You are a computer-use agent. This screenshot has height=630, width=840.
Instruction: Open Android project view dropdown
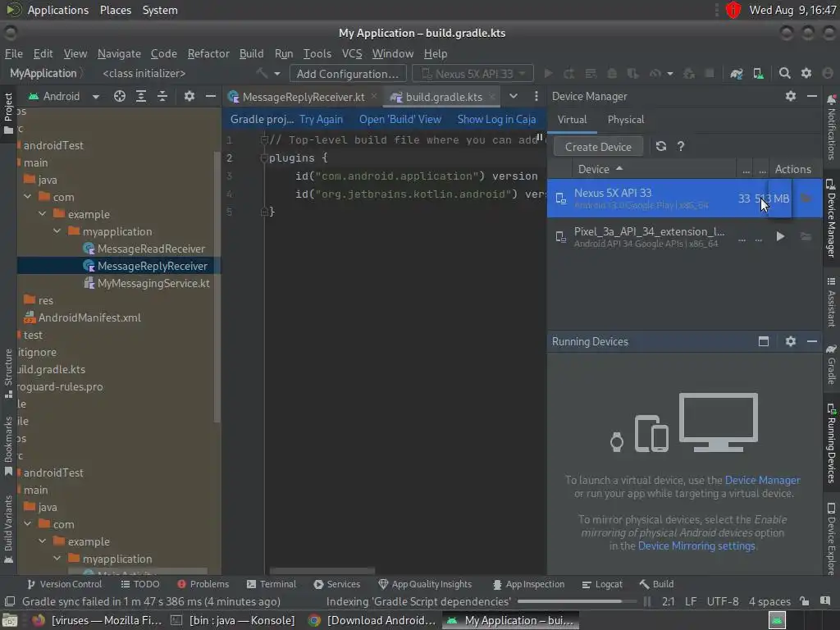click(x=64, y=97)
